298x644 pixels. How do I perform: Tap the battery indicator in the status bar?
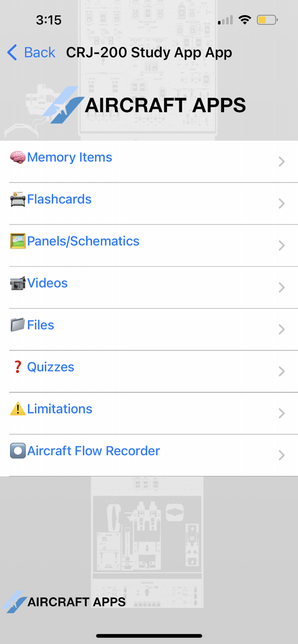266,19
